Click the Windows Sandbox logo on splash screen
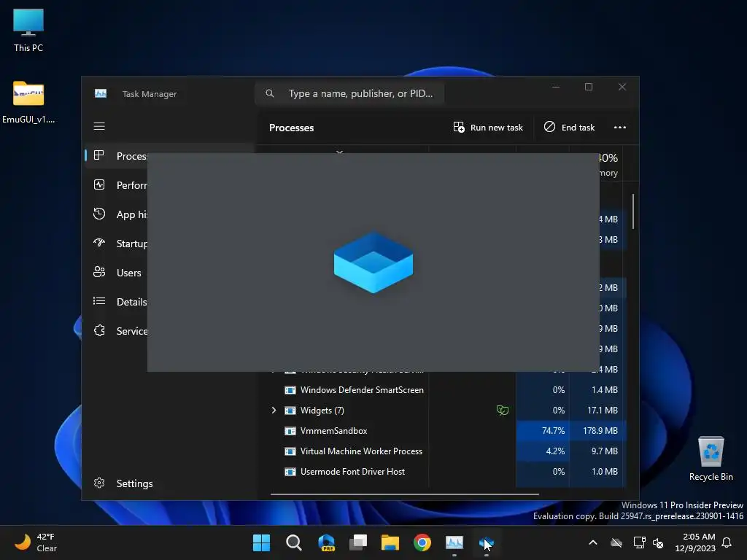The width and height of the screenshot is (747, 560). coord(373,262)
